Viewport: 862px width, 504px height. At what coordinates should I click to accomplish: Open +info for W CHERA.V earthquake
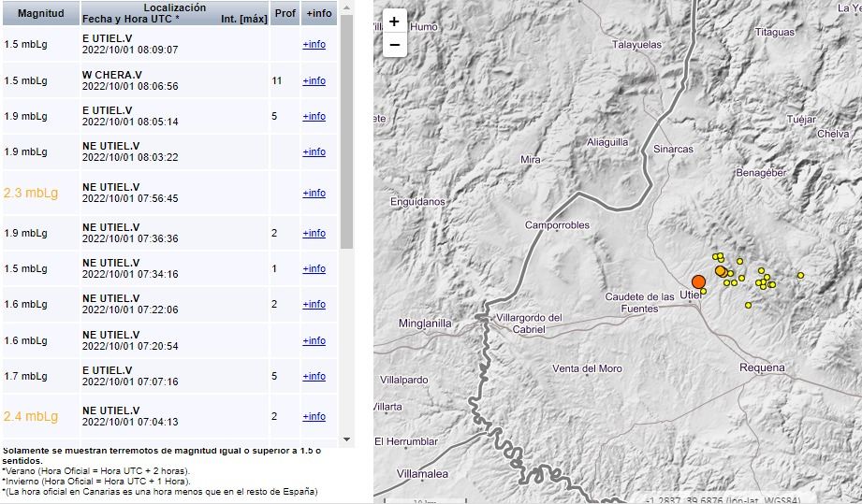(314, 80)
